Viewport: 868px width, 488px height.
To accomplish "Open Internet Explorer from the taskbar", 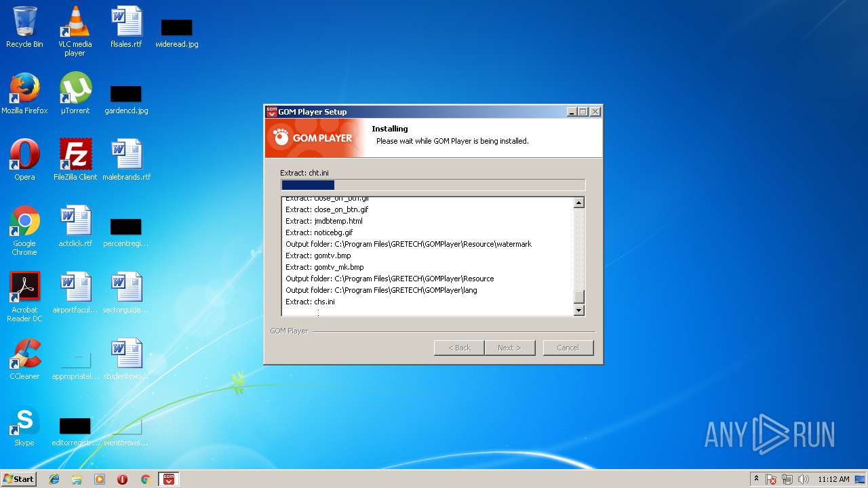I will coord(54,479).
